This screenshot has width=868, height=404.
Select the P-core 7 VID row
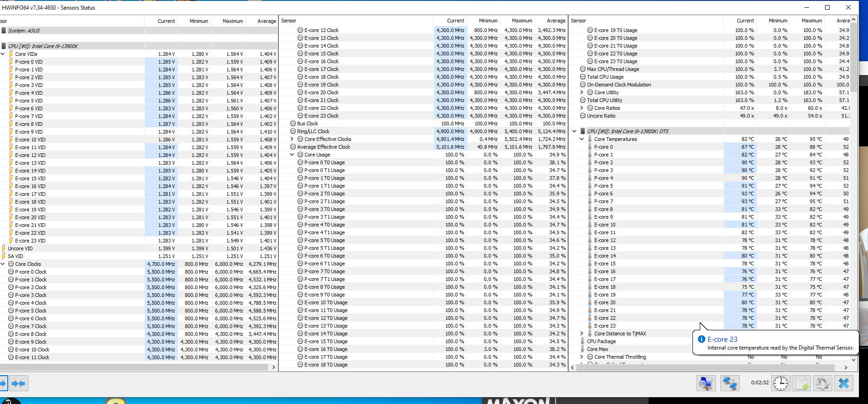click(139, 116)
